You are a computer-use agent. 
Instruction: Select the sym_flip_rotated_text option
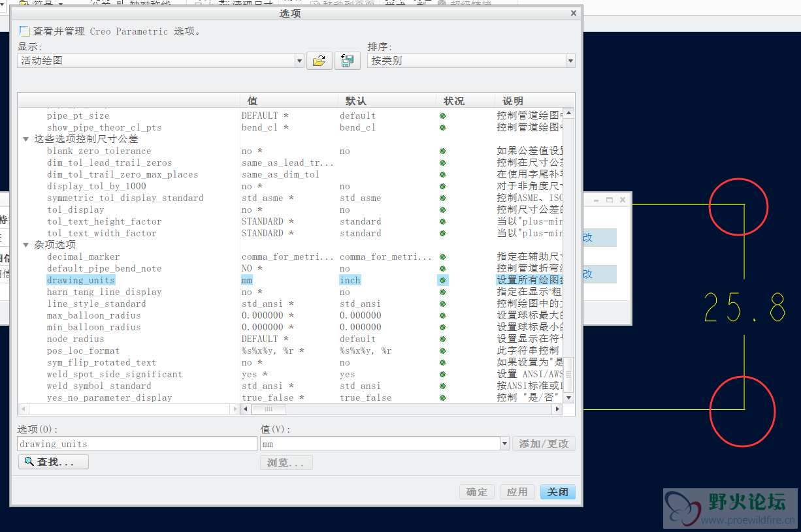[x=101, y=362]
